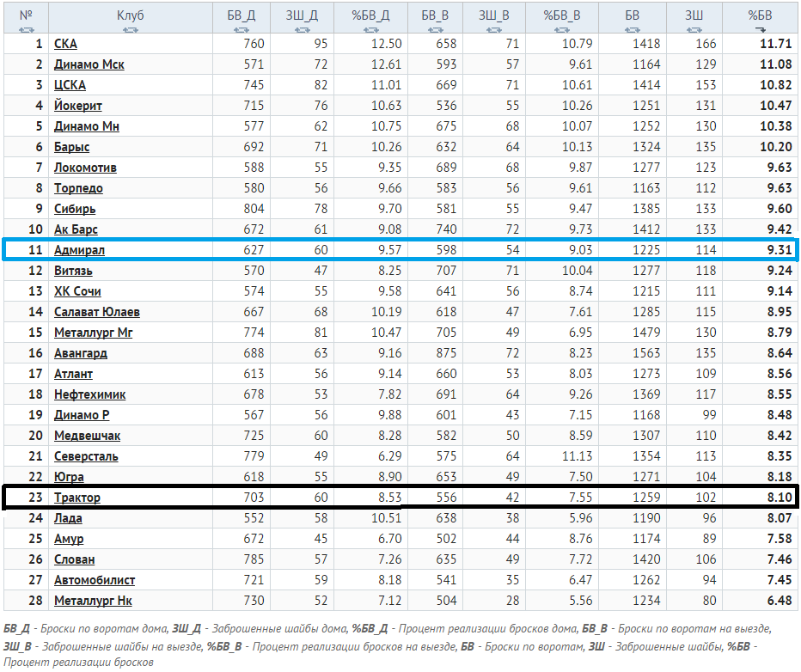801x672 pixels.
Task: Click Лада's home percentage 10.51
Action: click(x=386, y=518)
